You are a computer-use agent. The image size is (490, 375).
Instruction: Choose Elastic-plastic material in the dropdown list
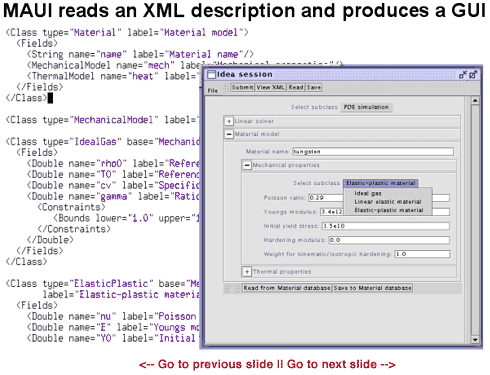[x=389, y=210]
